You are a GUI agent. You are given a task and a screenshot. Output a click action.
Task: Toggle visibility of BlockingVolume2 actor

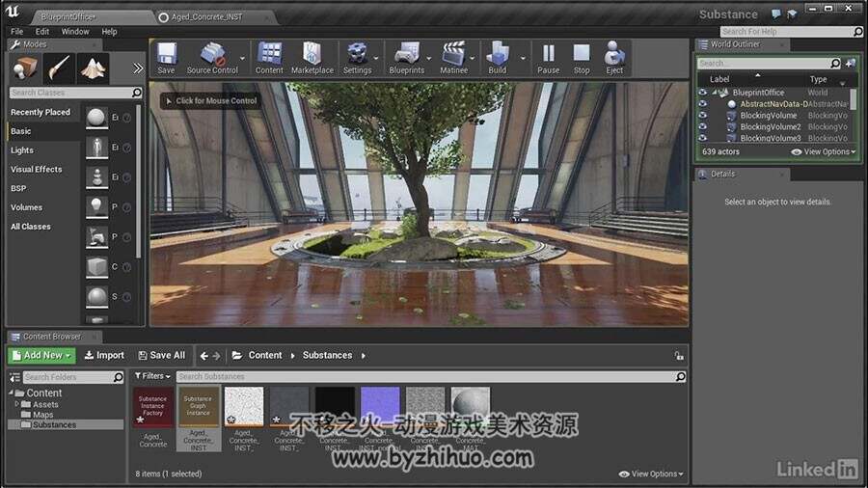702,126
